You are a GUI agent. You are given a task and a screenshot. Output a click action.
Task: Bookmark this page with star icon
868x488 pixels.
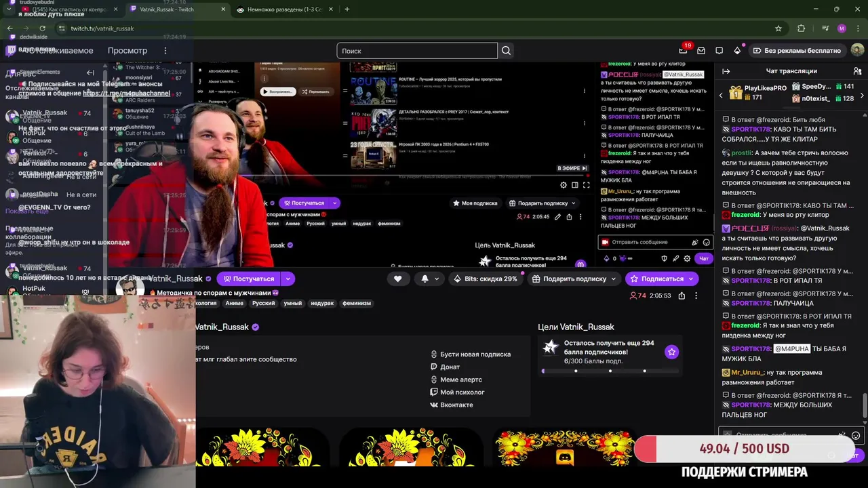pos(778,28)
